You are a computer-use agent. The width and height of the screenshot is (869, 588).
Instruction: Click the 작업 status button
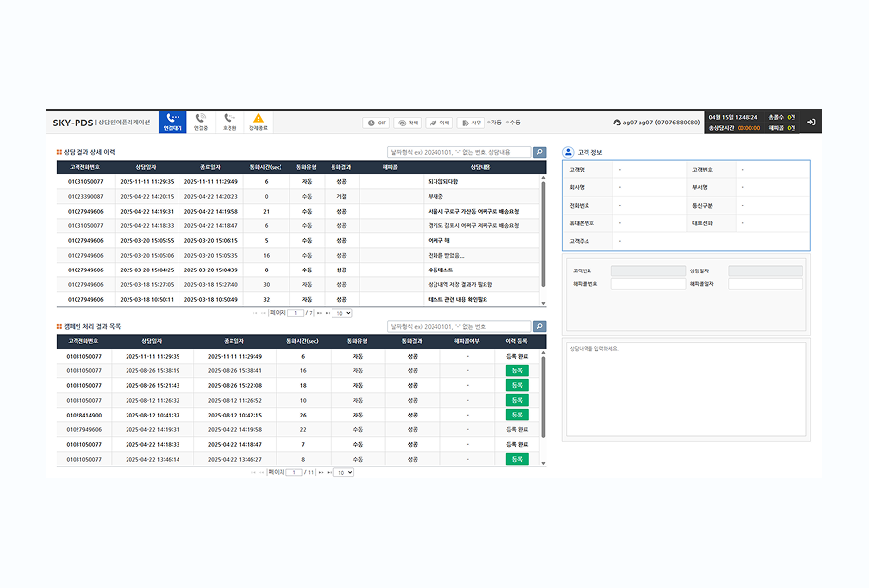(x=408, y=122)
